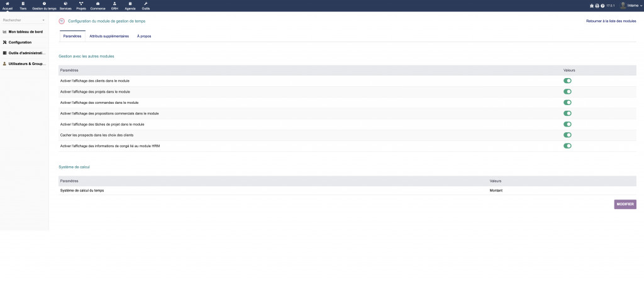
Task: Toggle display of clients in the module
Action: [x=567, y=81]
